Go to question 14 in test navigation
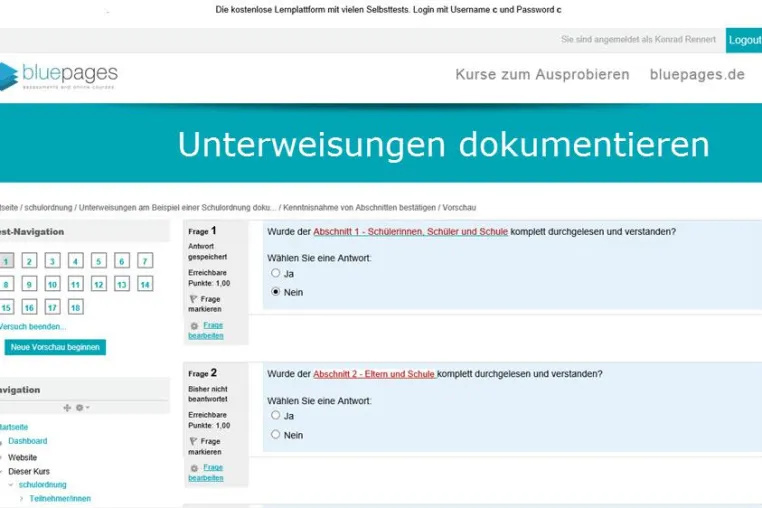The image size is (762, 508). [x=145, y=284]
